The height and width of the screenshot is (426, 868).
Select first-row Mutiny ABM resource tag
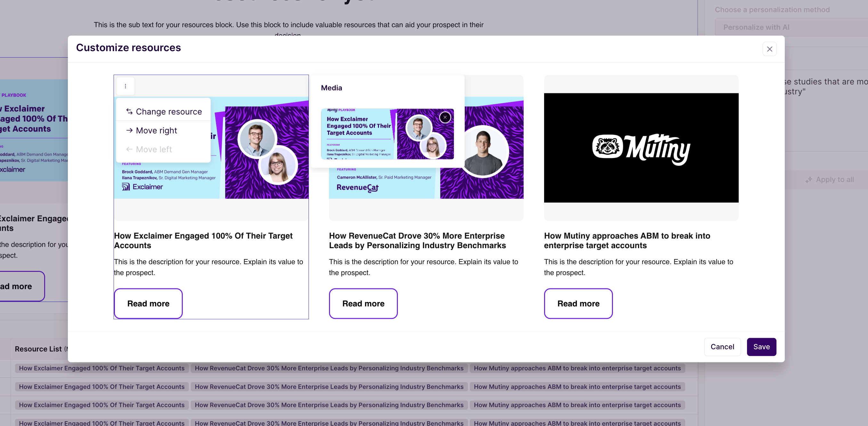click(577, 368)
